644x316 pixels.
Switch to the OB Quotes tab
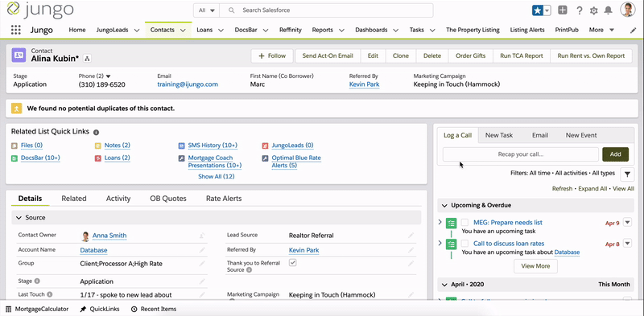pos(168,199)
